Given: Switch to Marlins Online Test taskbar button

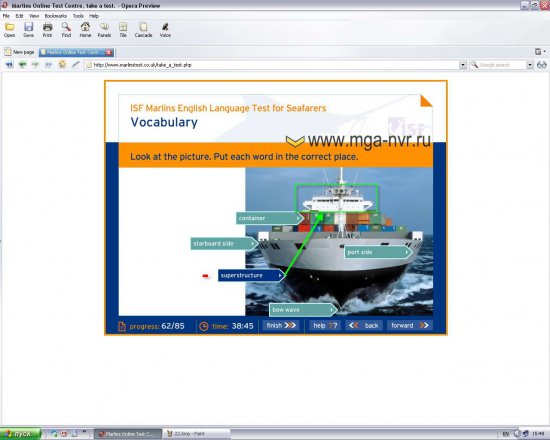Looking at the screenshot, I should [128, 434].
